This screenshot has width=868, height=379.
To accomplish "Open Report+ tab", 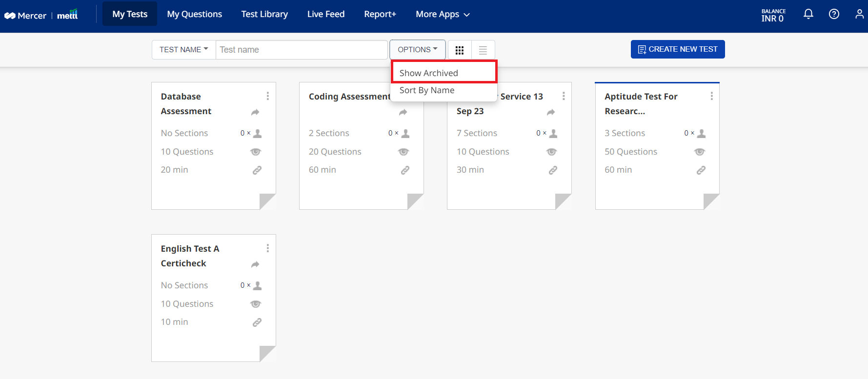I will click(380, 14).
